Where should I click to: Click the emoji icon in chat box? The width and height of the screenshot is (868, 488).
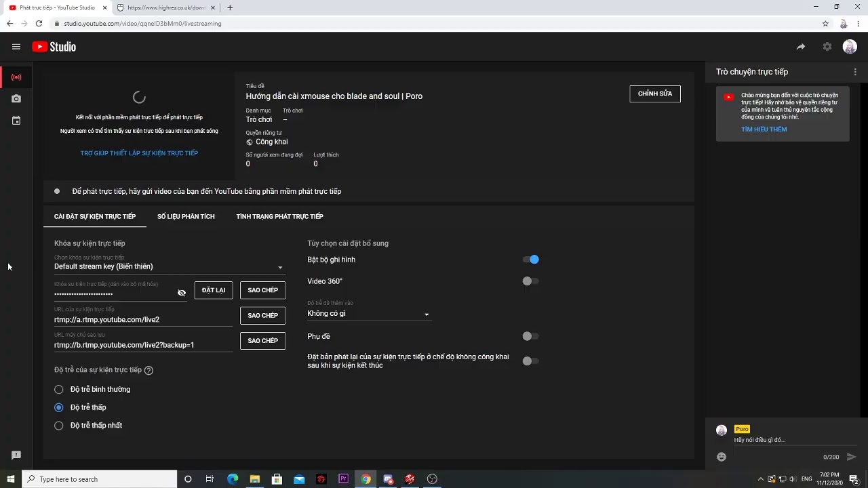click(x=722, y=457)
